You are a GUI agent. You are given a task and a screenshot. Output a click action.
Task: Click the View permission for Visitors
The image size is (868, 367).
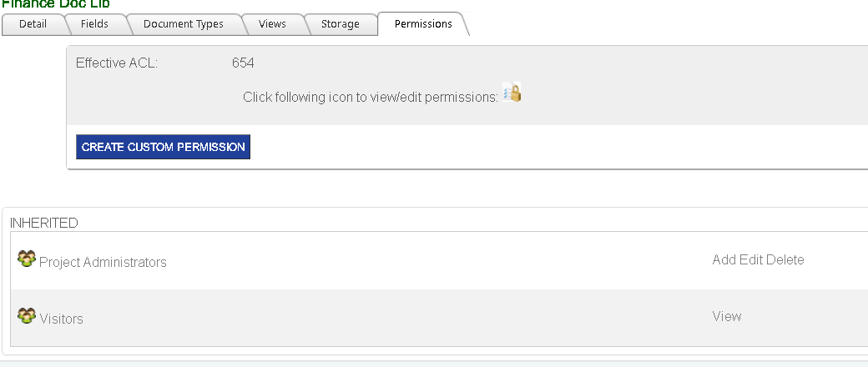pyautogui.click(x=727, y=317)
